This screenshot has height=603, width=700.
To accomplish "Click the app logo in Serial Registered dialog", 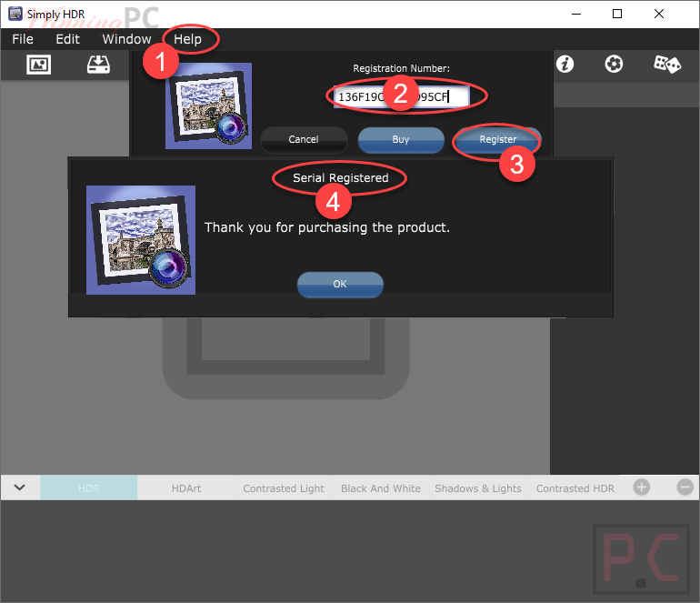I will pyautogui.click(x=141, y=240).
